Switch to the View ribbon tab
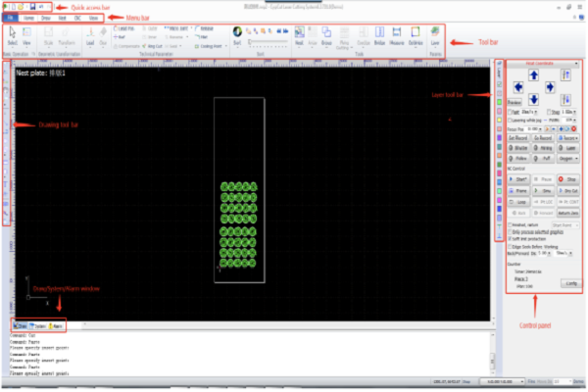 click(94, 18)
